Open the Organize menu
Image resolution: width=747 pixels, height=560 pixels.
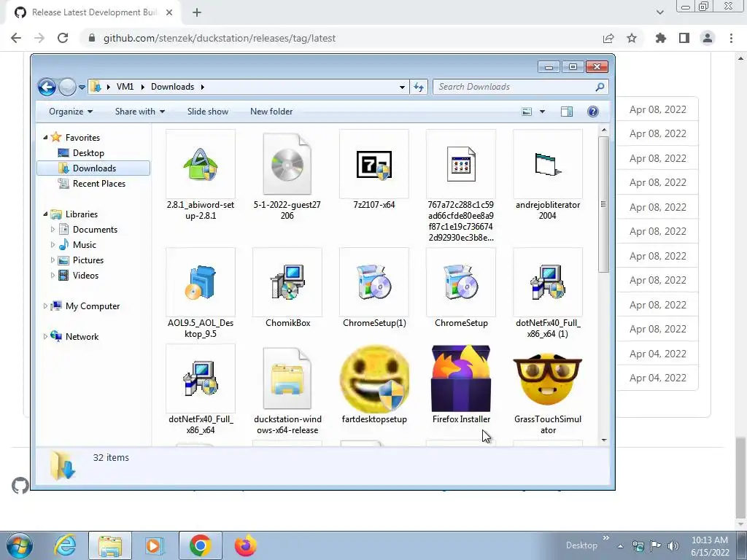click(71, 112)
